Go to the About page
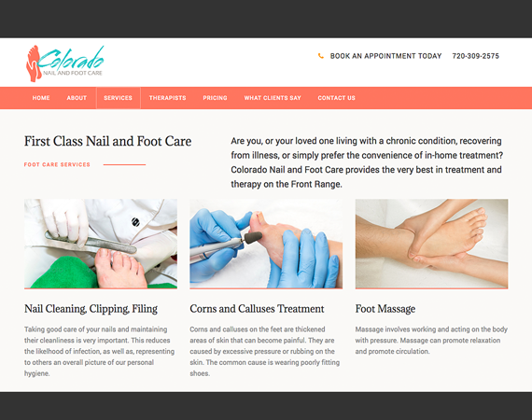532x420 pixels. click(x=77, y=98)
